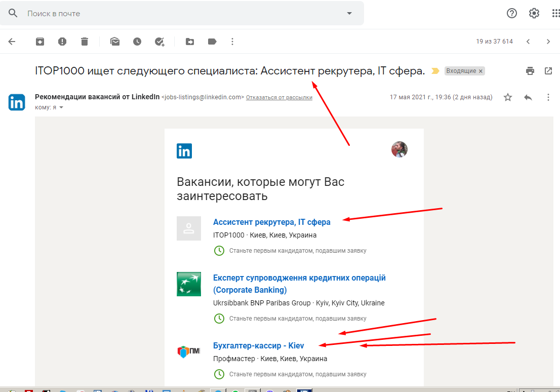Toggle the yellow importance marker
Viewport: 560px width, 392px height.
pos(435,71)
